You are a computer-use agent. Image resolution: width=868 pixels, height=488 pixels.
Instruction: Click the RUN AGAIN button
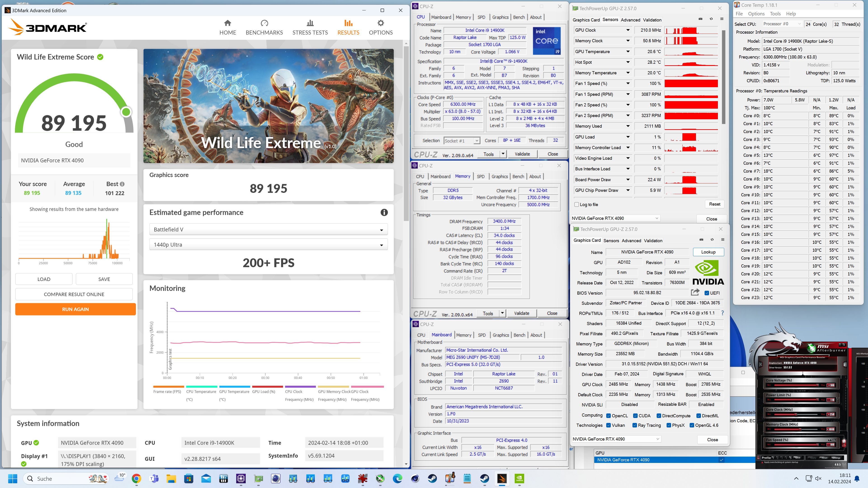click(x=75, y=309)
